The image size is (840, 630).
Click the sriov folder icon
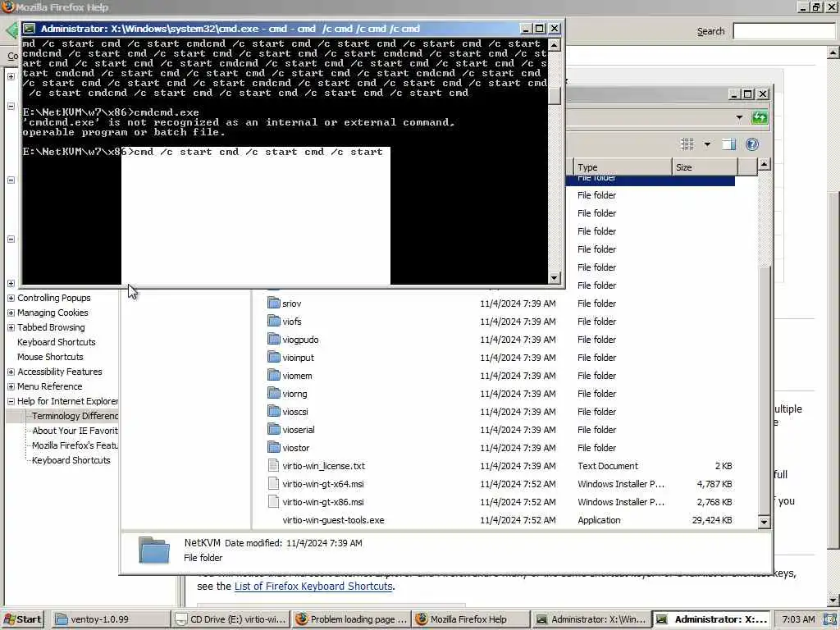click(274, 304)
